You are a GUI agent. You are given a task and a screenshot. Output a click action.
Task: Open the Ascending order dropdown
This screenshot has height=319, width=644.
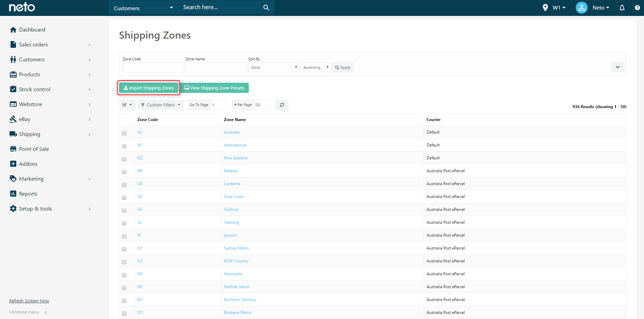[x=316, y=67]
